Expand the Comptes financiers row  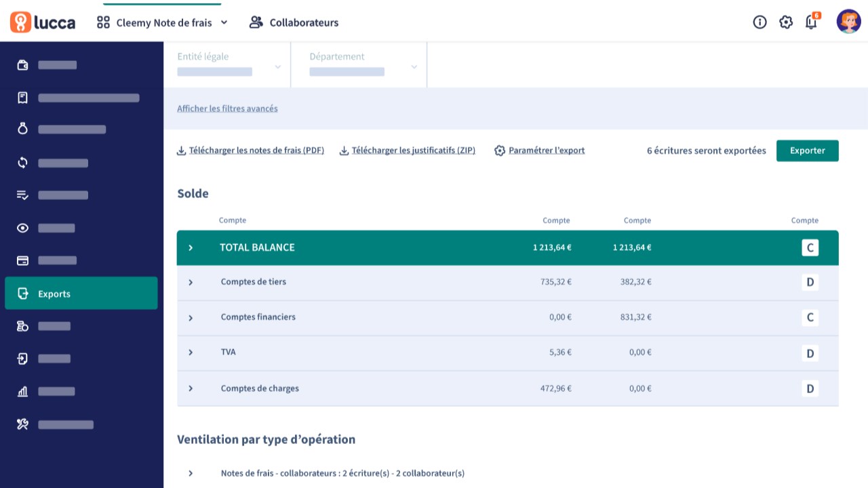tap(191, 318)
